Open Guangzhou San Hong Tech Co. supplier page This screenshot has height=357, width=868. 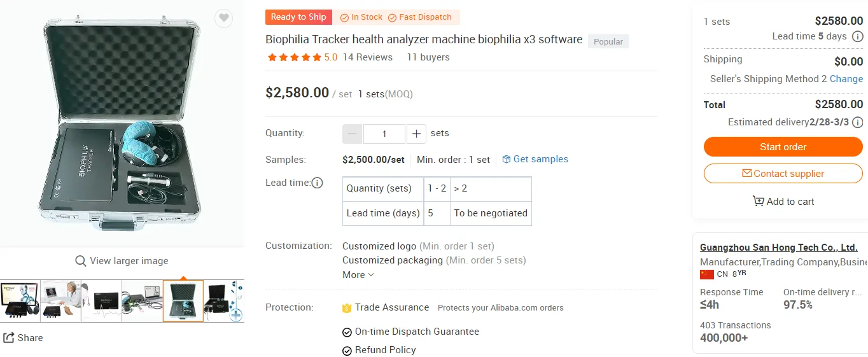(x=778, y=248)
